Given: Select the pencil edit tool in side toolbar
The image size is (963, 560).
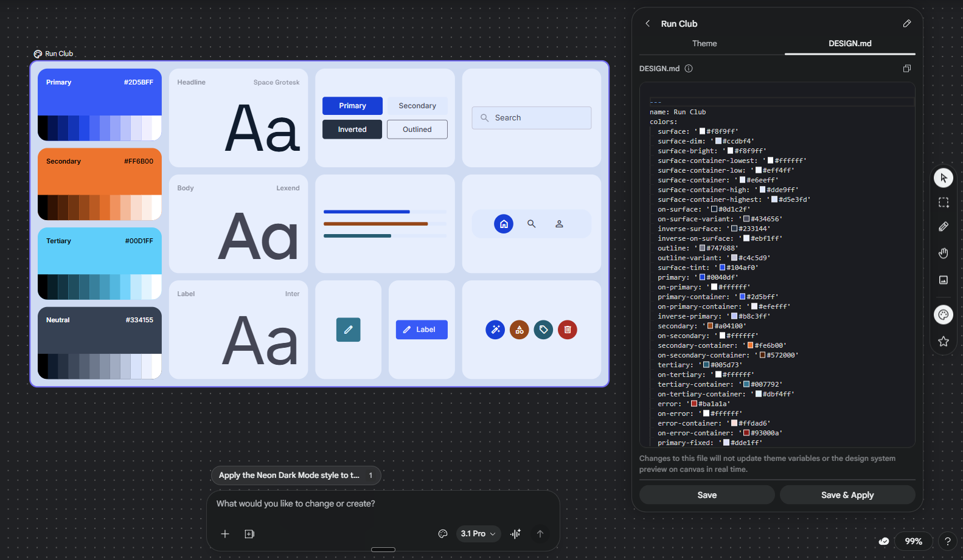Looking at the screenshot, I should point(944,227).
